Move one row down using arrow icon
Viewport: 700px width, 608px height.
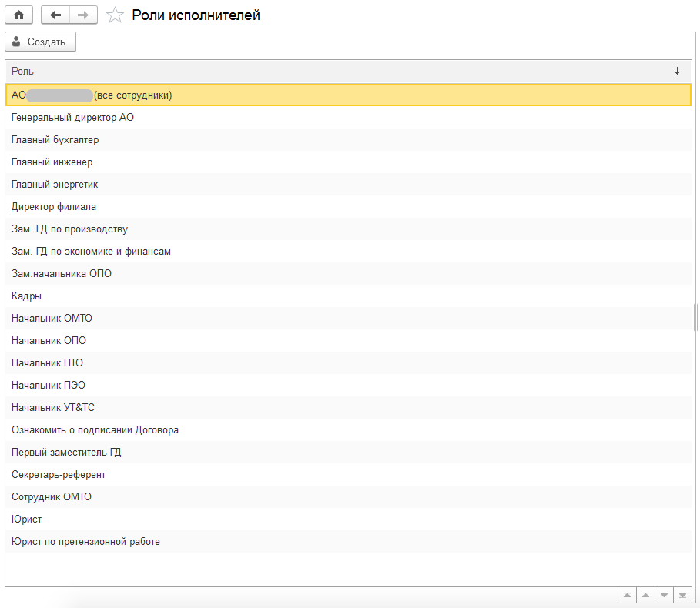[x=665, y=595]
